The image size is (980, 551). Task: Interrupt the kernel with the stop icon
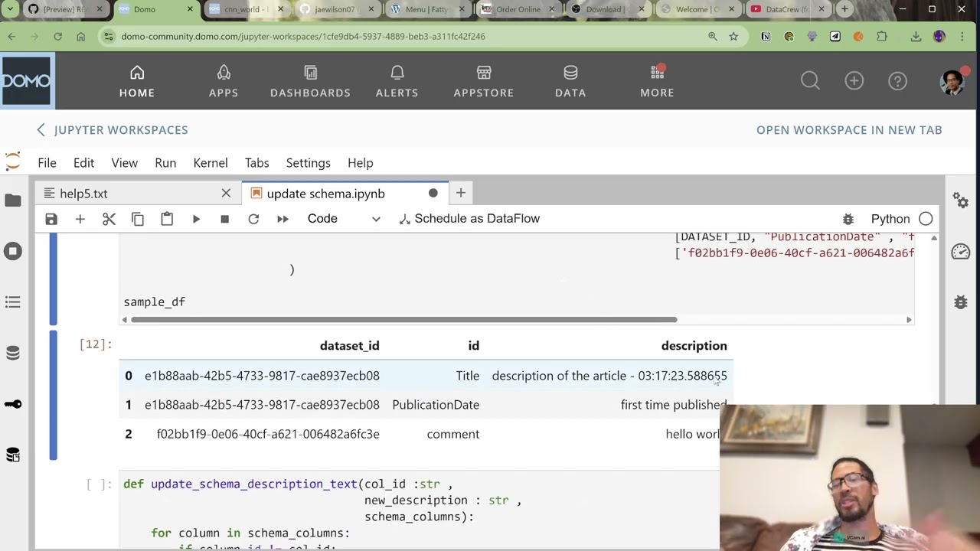[x=224, y=219]
